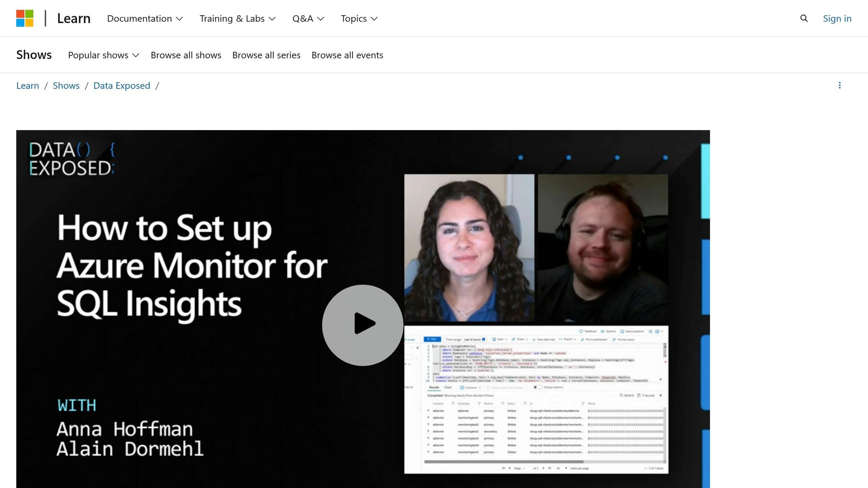Image resolution: width=868 pixels, height=488 pixels.
Task: Click the Learn wordmark in the header
Action: tap(74, 18)
